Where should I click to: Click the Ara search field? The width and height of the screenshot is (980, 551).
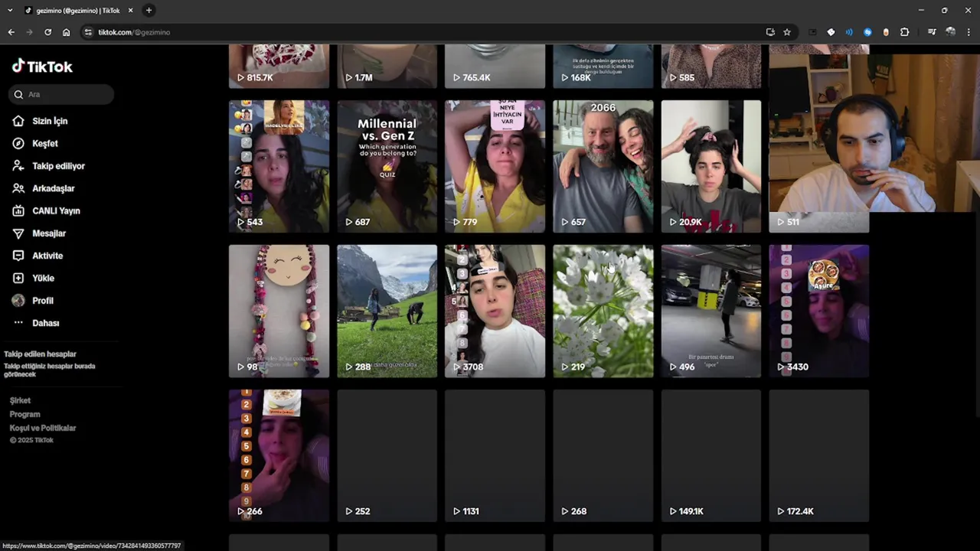coord(61,94)
